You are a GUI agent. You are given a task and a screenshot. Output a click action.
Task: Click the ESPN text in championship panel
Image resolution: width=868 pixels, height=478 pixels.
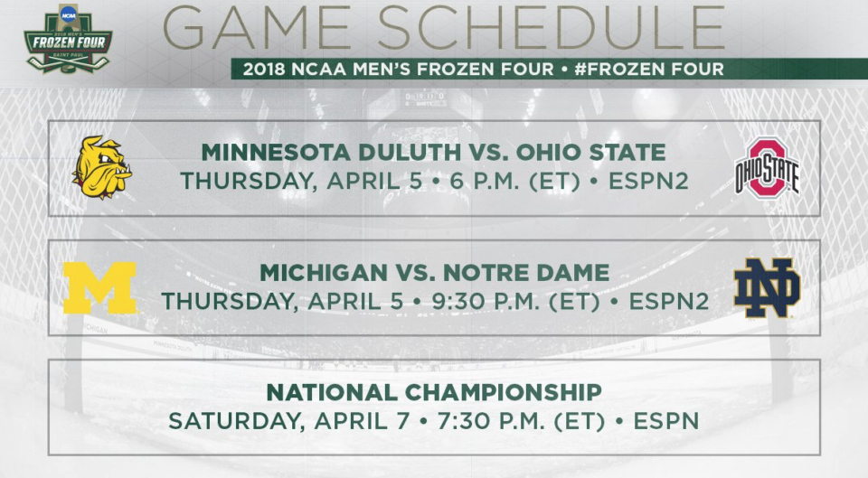pyautogui.click(x=666, y=421)
